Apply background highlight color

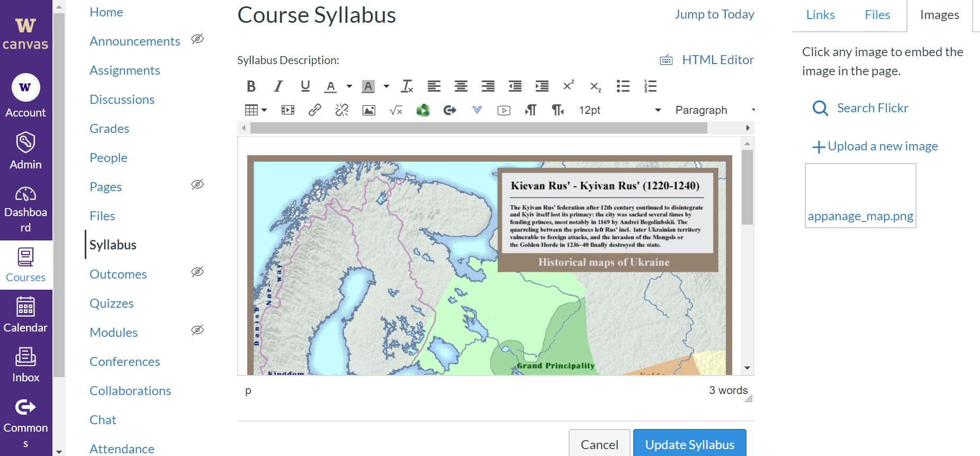tap(368, 86)
